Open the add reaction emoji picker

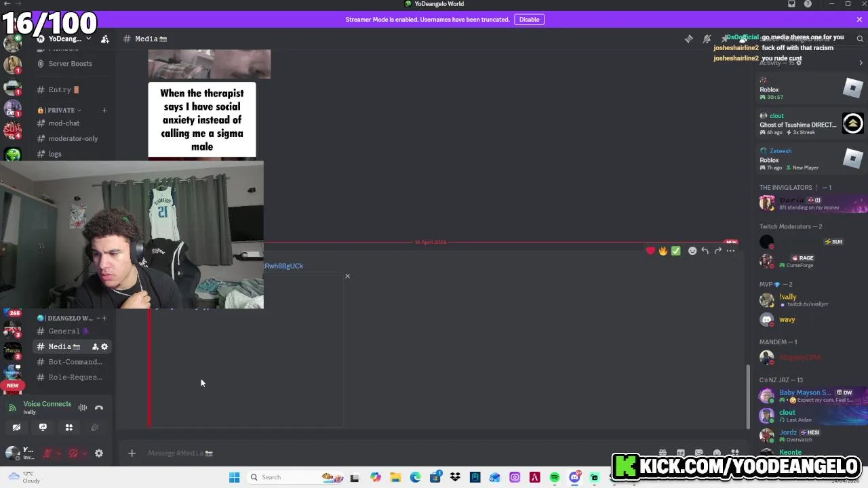point(692,251)
